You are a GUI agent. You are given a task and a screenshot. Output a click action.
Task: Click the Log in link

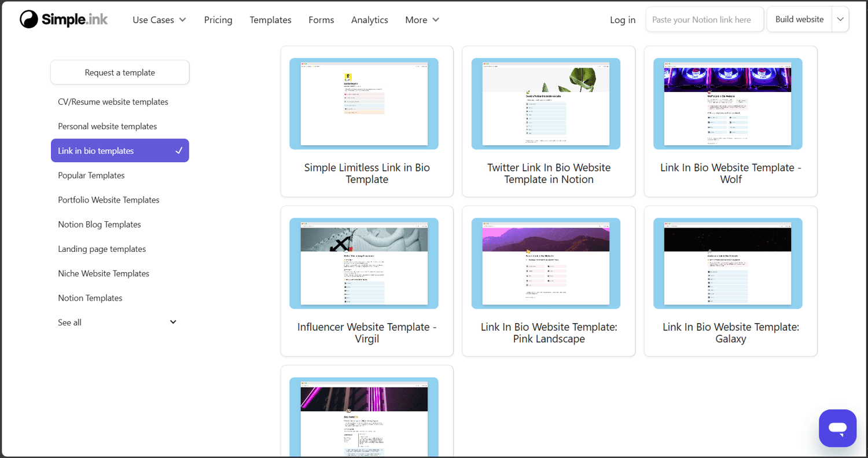623,20
